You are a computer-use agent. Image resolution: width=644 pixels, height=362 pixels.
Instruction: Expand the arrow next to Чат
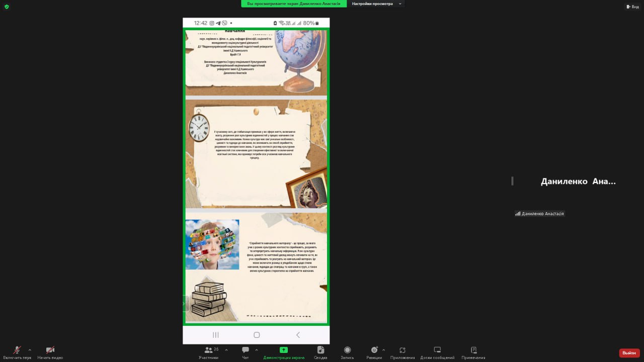257,350
